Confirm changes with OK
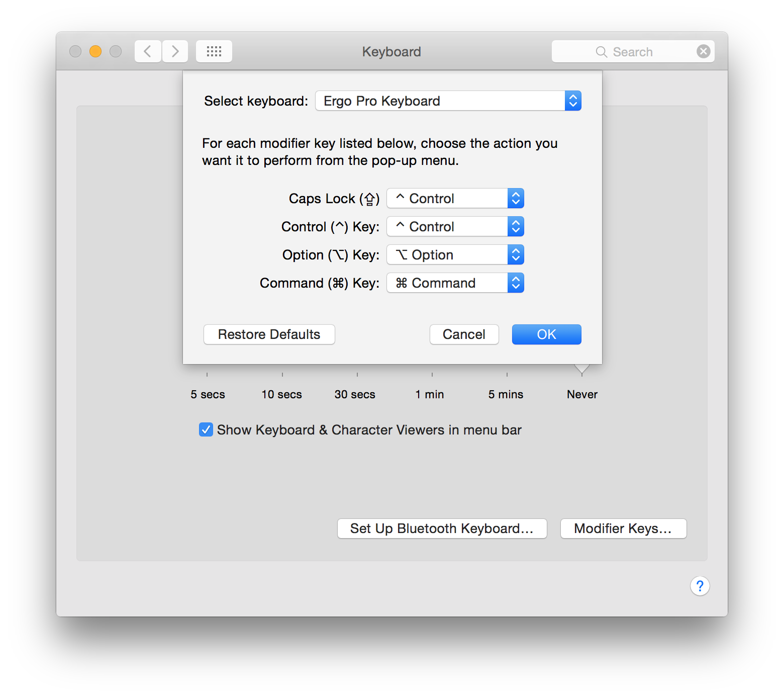The image size is (784, 697). pyautogui.click(x=546, y=334)
